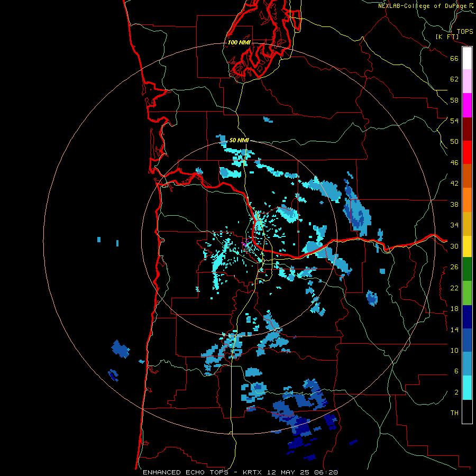Click the 54 legend value

[454, 121]
